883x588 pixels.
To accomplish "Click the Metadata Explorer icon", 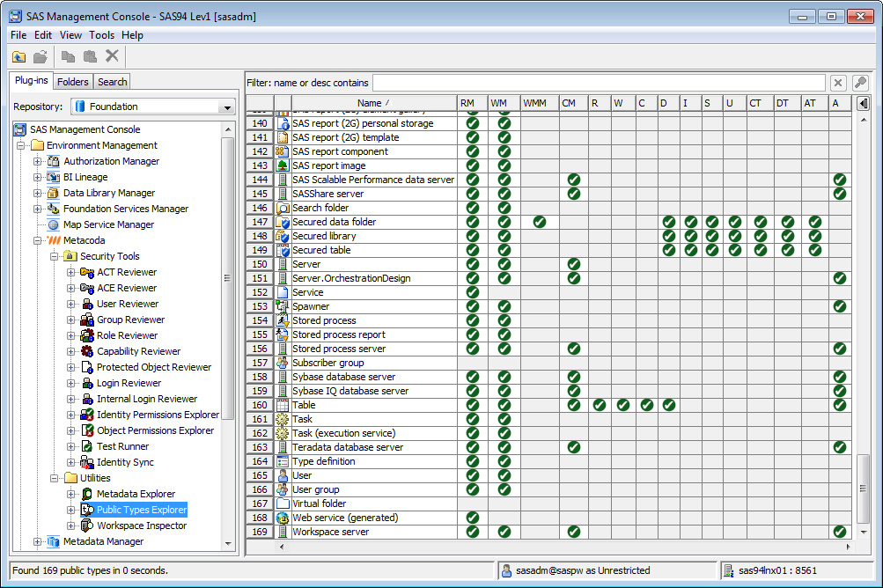I will point(87,494).
